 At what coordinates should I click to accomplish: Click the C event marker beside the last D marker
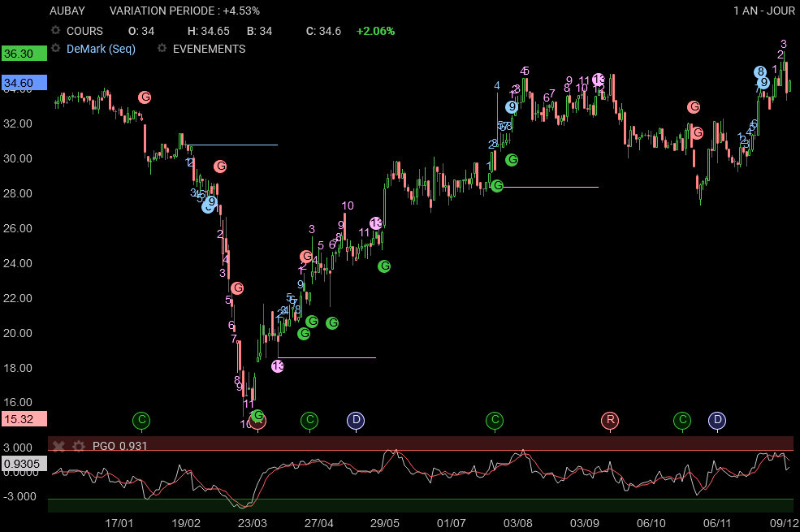682,420
